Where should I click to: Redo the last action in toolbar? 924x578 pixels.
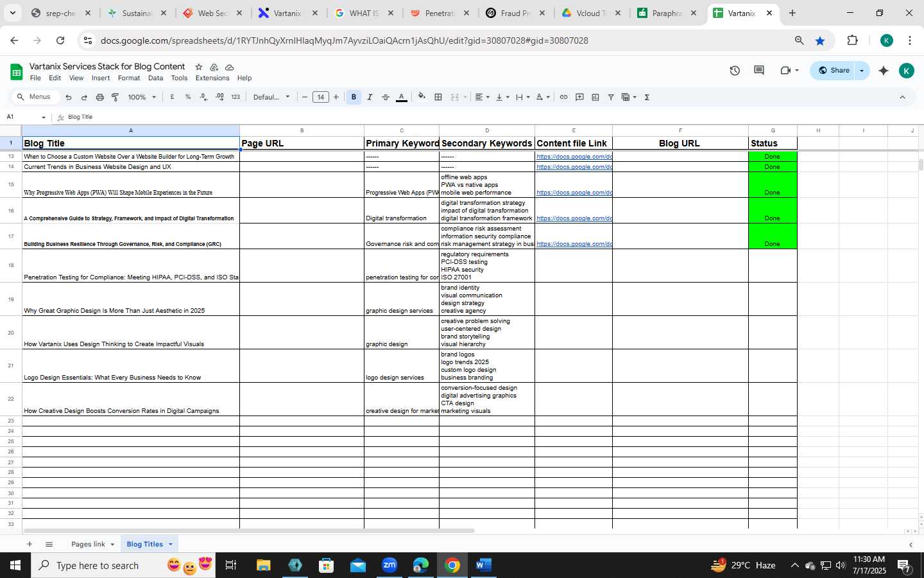coord(84,98)
